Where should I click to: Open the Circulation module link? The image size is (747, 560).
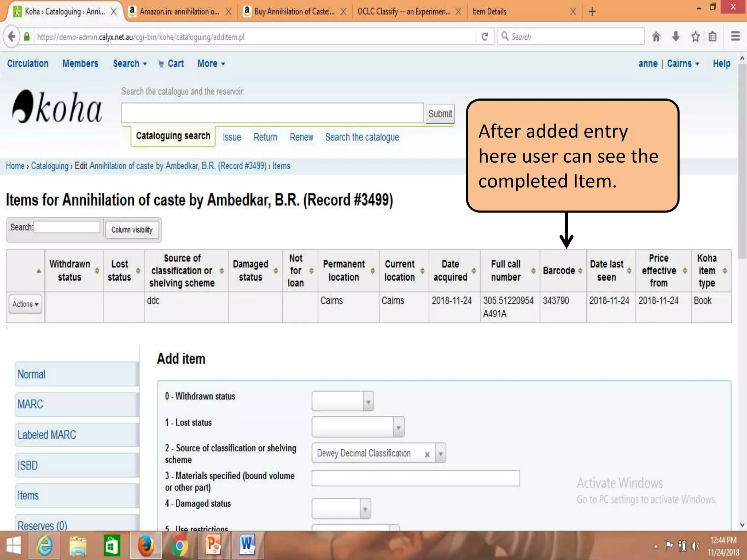coord(28,63)
